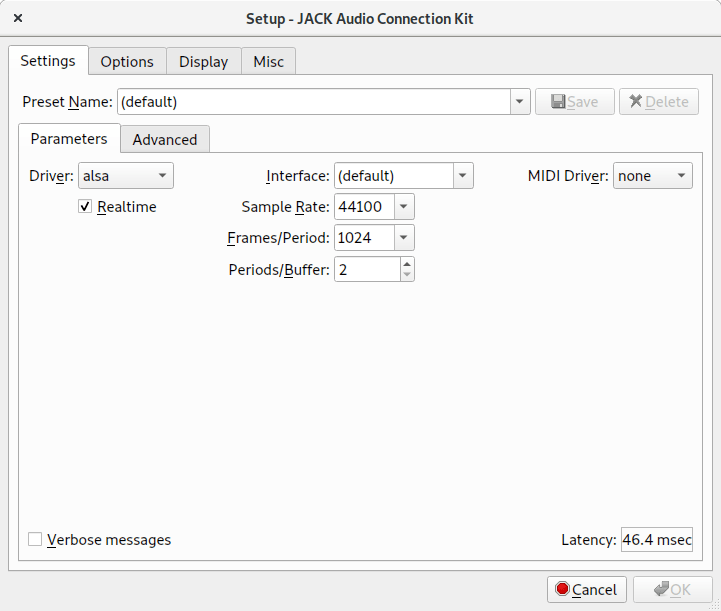The image size is (721, 611).
Task: Expand the Sample Rate dropdown arrow
Action: 404,206
